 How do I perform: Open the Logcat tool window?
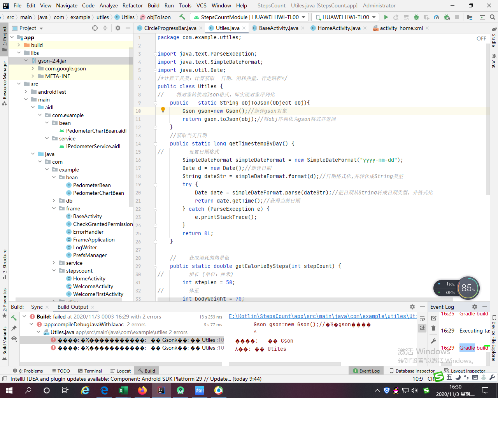(x=121, y=371)
